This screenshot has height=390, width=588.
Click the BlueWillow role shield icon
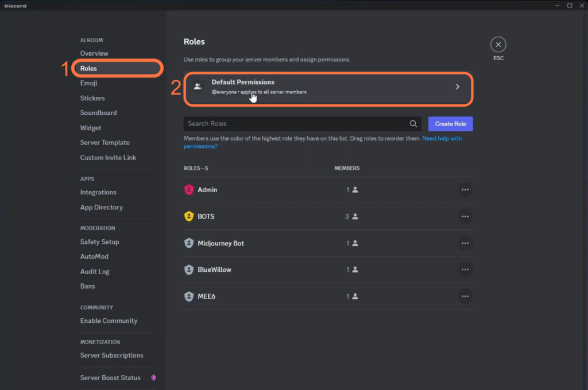(x=189, y=270)
